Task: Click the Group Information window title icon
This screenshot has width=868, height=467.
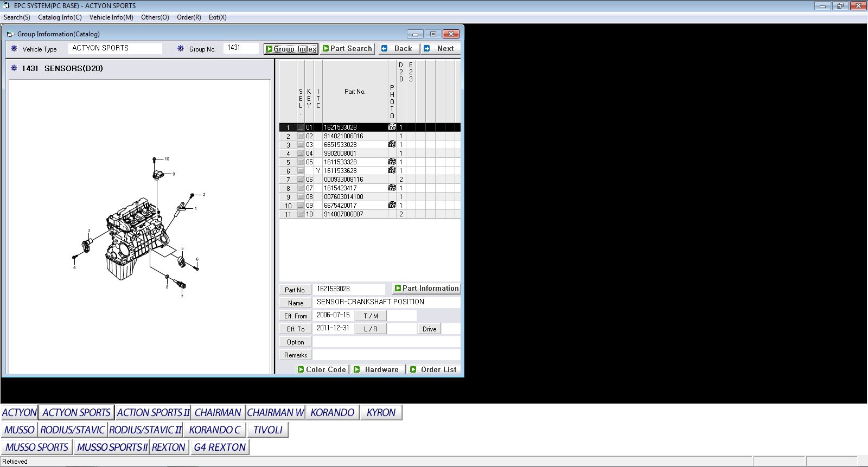Action: point(10,34)
